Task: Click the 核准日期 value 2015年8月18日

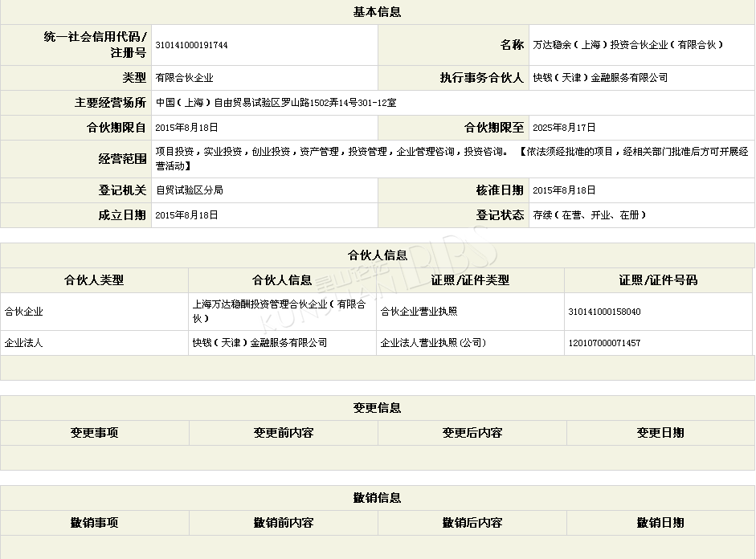Action: [564, 190]
